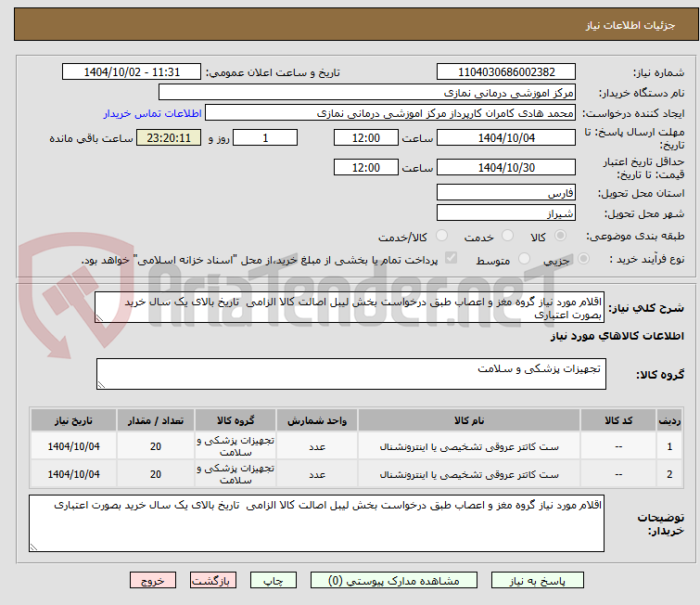Click the خروج exit button

[x=153, y=581]
